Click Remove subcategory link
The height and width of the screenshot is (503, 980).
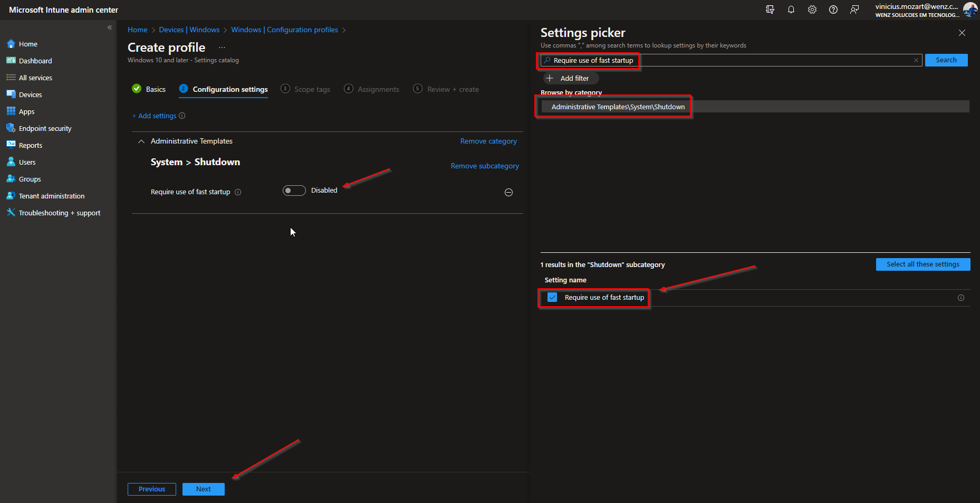tap(485, 166)
